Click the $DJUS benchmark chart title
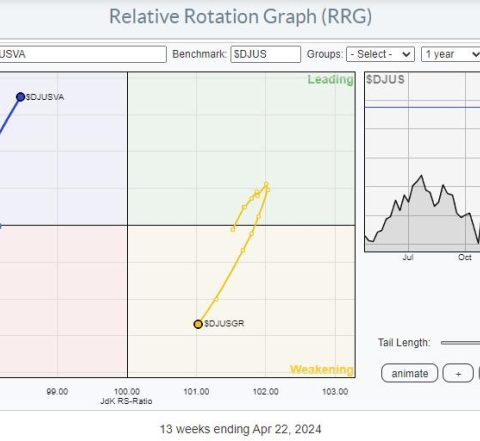 385,79
